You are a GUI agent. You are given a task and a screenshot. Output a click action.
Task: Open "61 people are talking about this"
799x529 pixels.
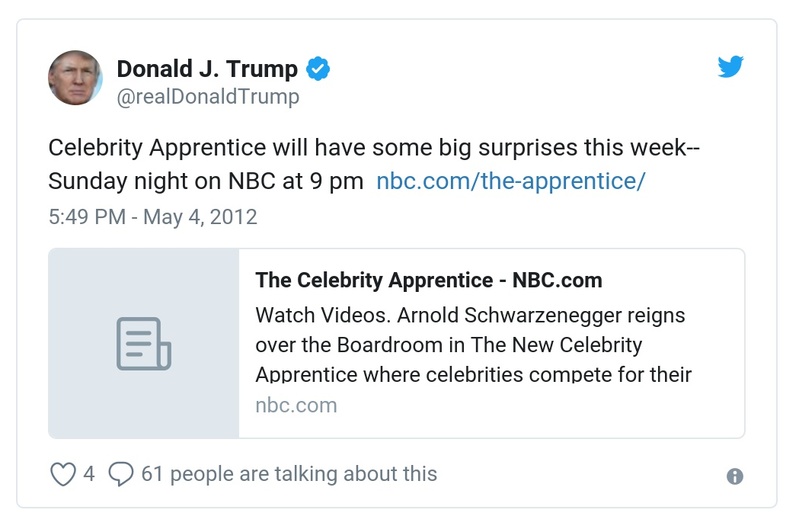coord(289,474)
